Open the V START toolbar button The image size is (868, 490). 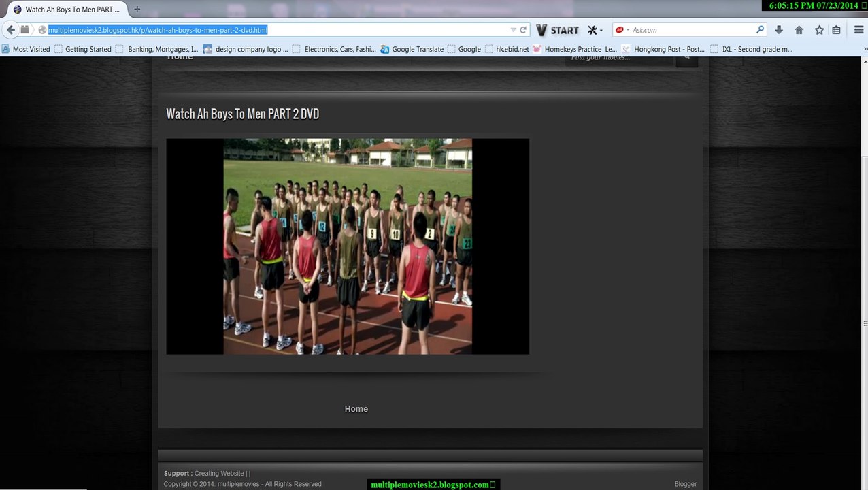pos(557,30)
